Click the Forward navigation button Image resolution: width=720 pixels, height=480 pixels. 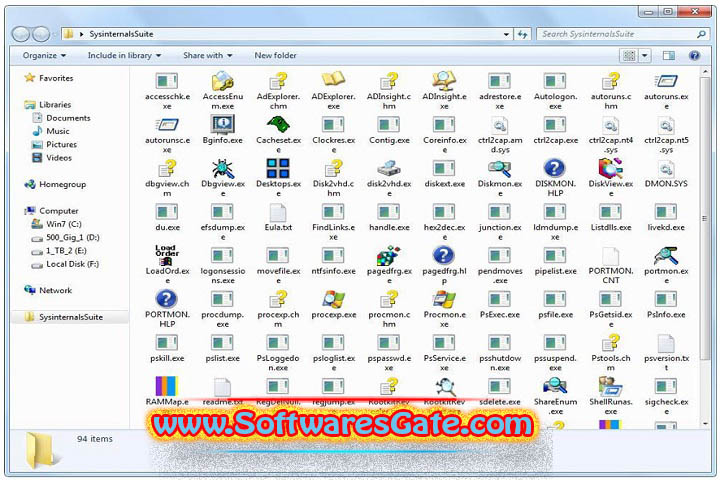(x=40, y=34)
